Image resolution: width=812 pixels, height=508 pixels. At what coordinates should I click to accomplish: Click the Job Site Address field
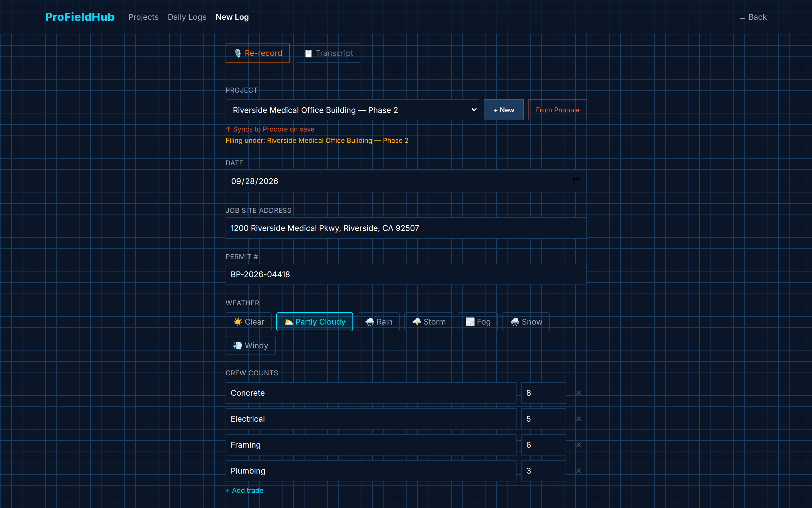[x=406, y=228]
